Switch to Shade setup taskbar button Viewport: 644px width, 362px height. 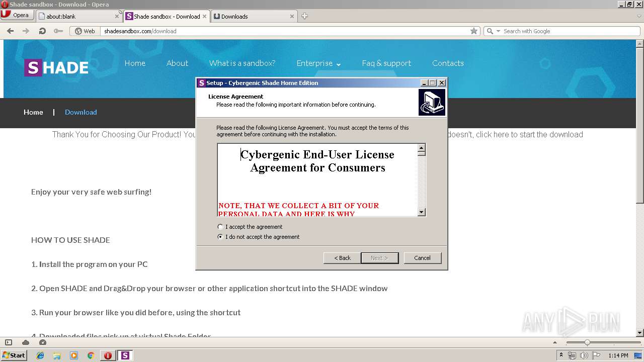pyautogui.click(x=125, y=355)
